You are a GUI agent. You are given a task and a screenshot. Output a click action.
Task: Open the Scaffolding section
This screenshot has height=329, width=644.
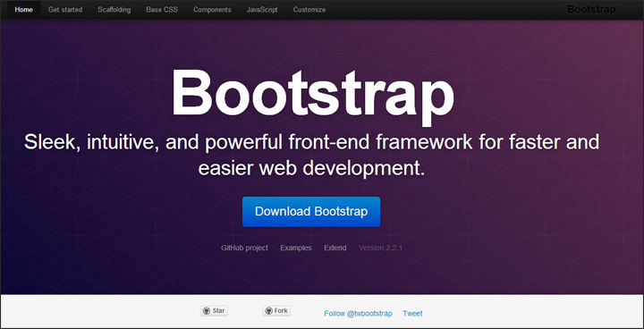tap(114, 10)
